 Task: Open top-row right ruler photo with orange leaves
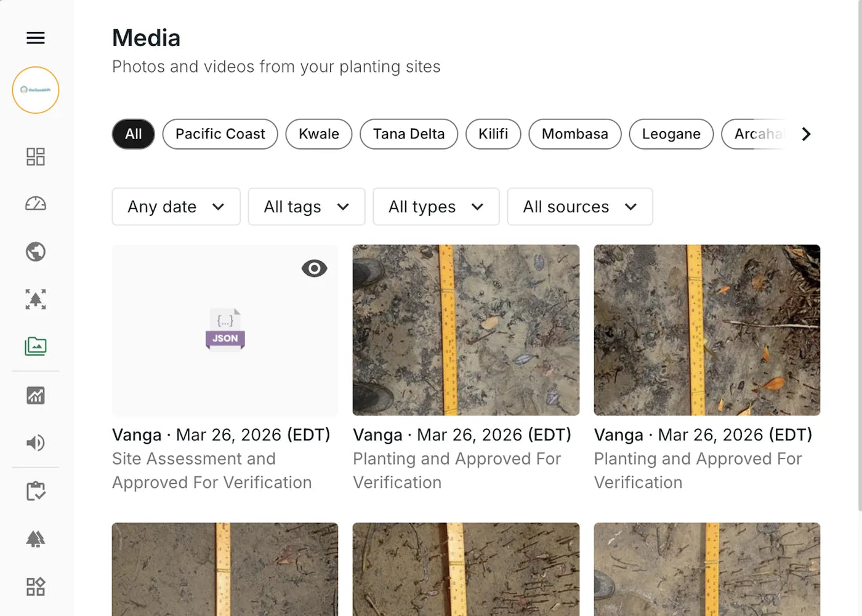707,330
